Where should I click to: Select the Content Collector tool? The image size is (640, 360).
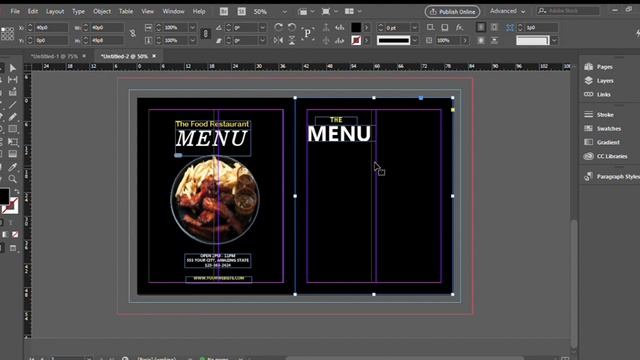coord(13,92)
